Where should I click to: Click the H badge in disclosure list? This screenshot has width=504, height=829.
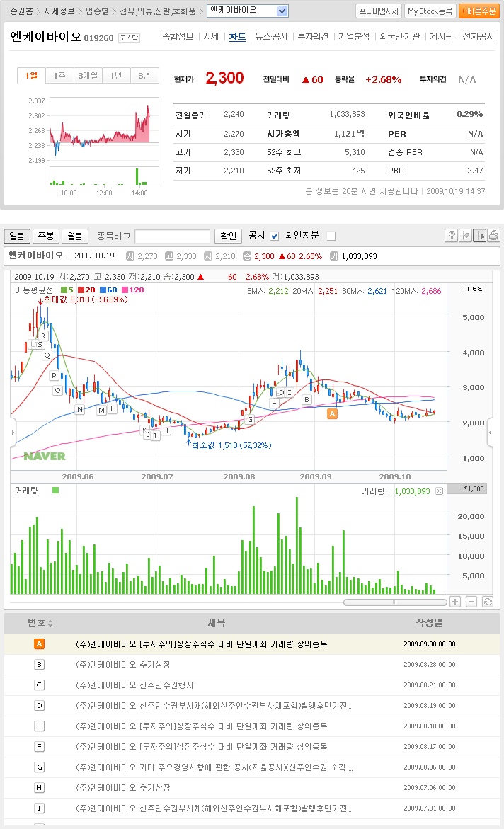pos(39,788)
